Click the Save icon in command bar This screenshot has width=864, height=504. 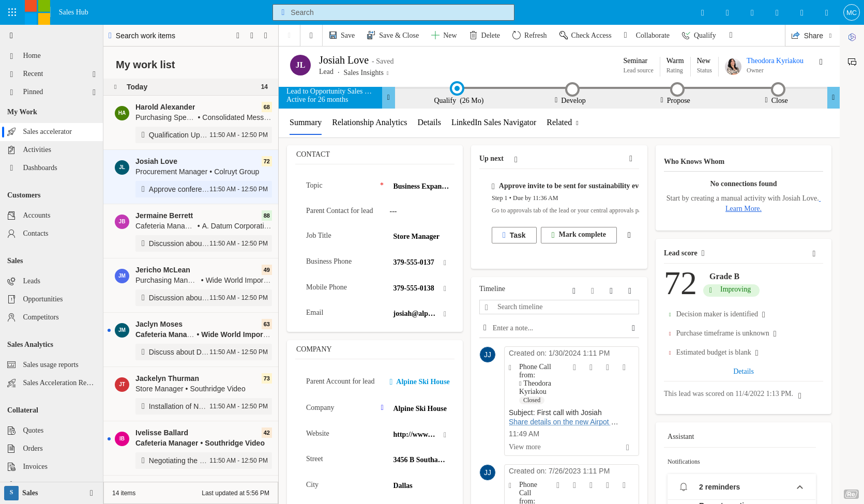click(x=333, y=35)
